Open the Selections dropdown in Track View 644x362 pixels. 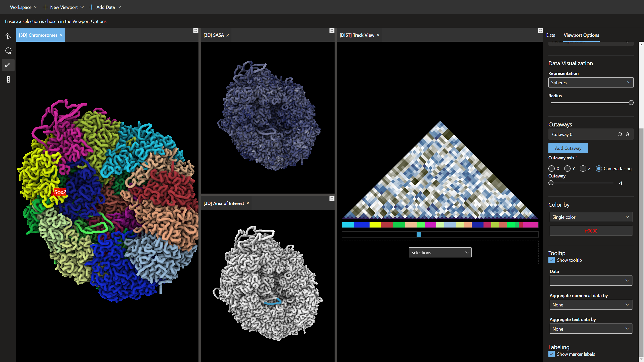(x=439, y=252)
